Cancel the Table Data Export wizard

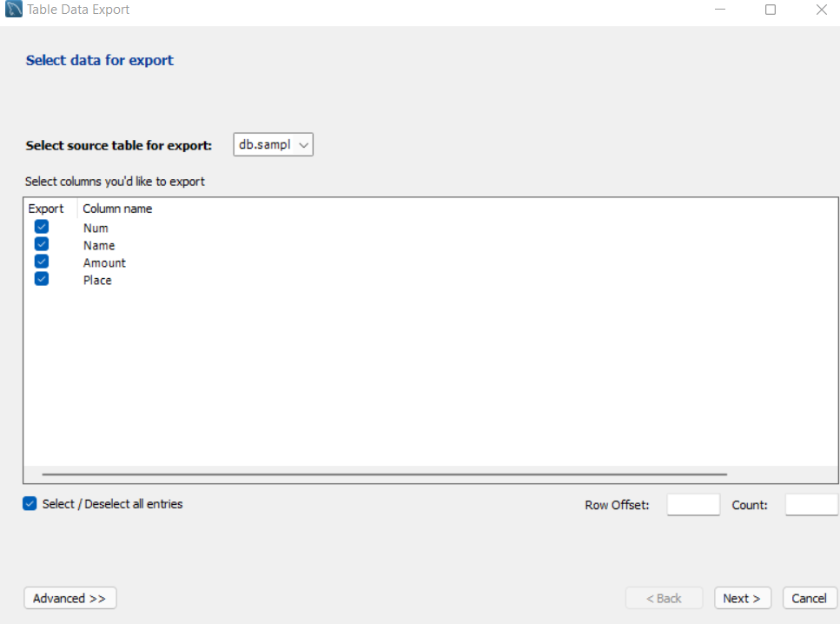coord(809,598)
